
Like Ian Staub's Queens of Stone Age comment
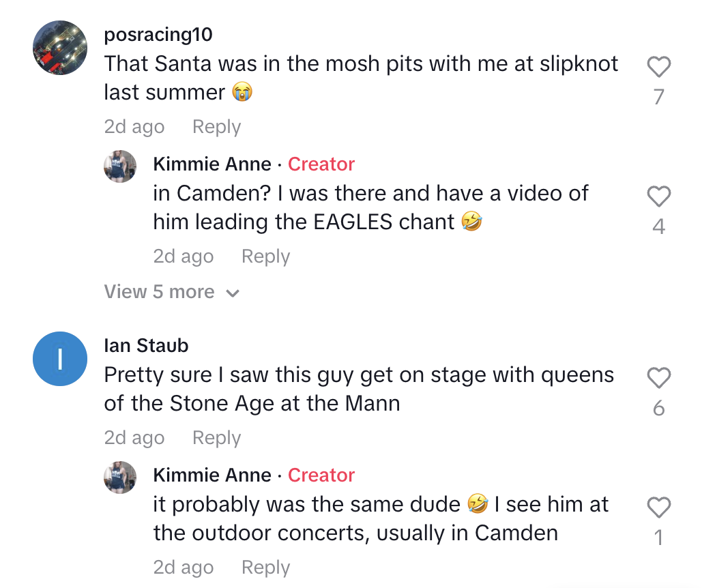[x=658, y=378]
